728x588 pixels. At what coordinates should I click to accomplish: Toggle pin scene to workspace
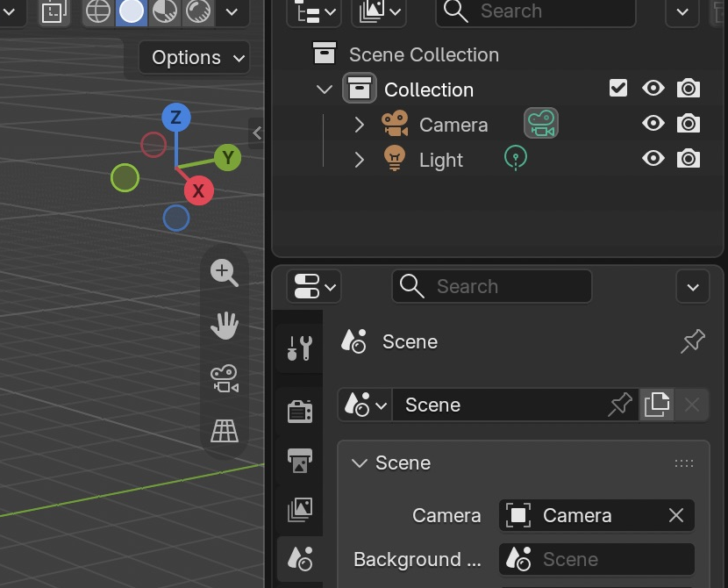(621, 405)
